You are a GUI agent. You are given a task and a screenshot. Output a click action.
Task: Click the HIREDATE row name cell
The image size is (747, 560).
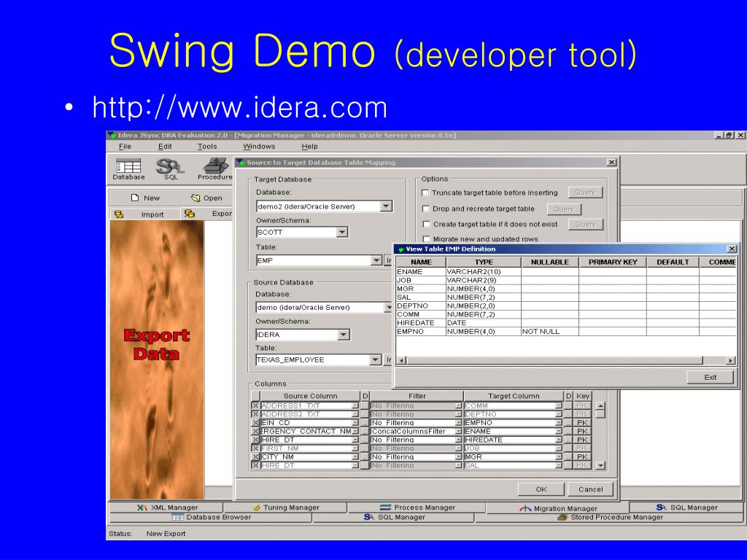coord(421,323)
